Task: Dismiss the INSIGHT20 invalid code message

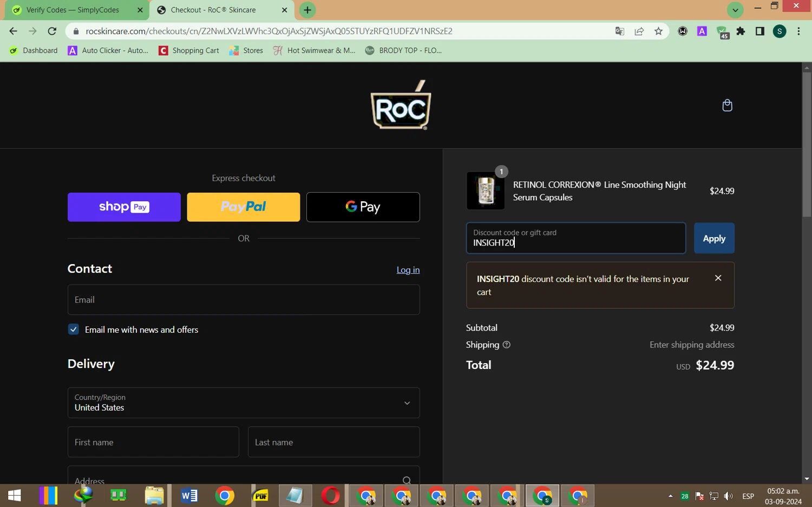Action: [x=718, y=278]
